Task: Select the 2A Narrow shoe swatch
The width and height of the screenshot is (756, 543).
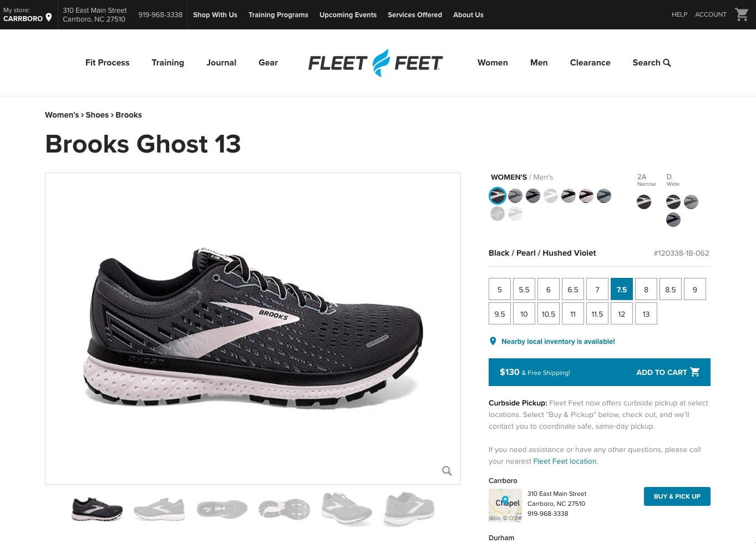Action: tap(644, 202)
